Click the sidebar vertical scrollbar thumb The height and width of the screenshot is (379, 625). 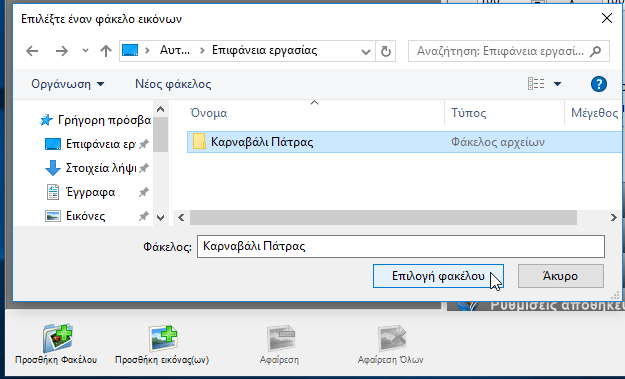click(160, 135)
